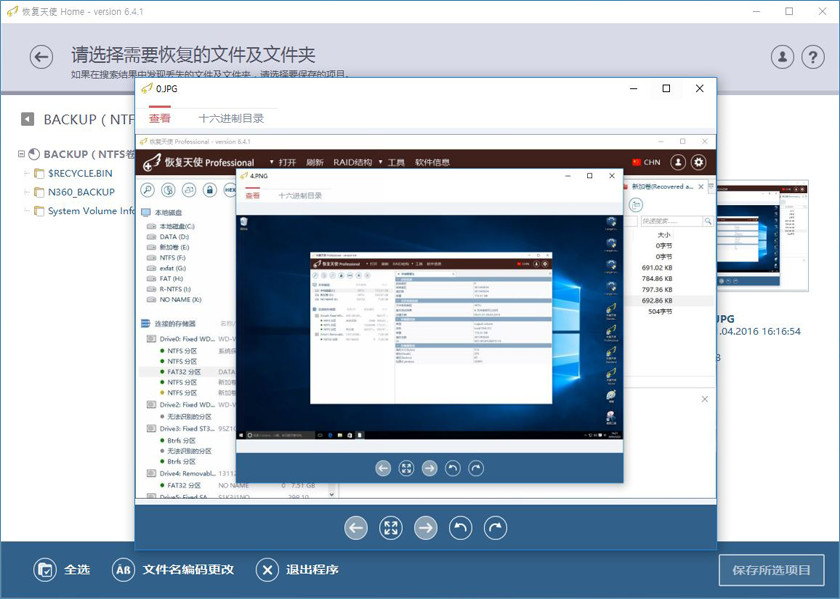Show previous image in 0.JPG preview window

click(356, 528)
